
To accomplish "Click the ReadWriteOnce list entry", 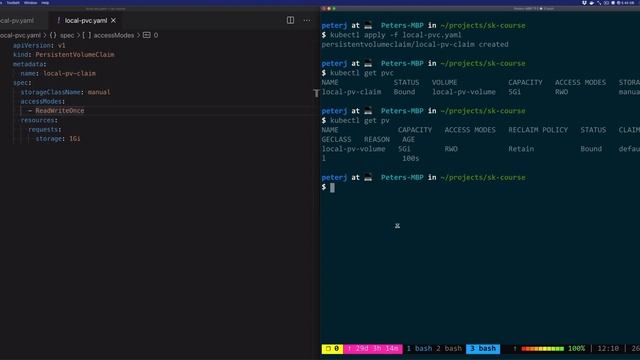I will pyautogui.click(x=59, y=111).
